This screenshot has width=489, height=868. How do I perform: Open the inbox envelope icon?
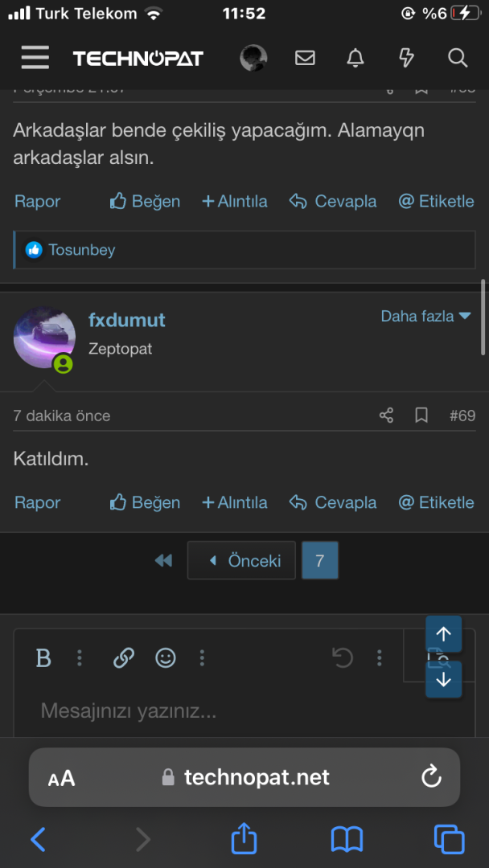tap(305, 58)
